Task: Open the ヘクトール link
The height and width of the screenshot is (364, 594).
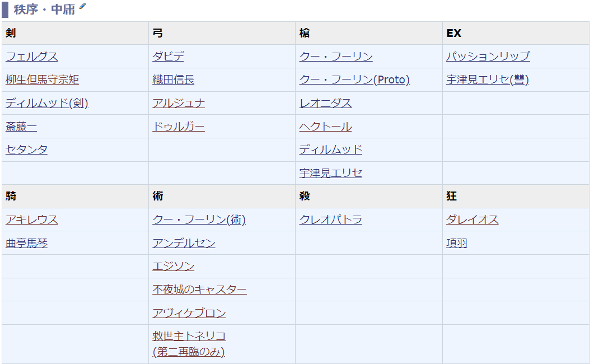Action: 325,127
